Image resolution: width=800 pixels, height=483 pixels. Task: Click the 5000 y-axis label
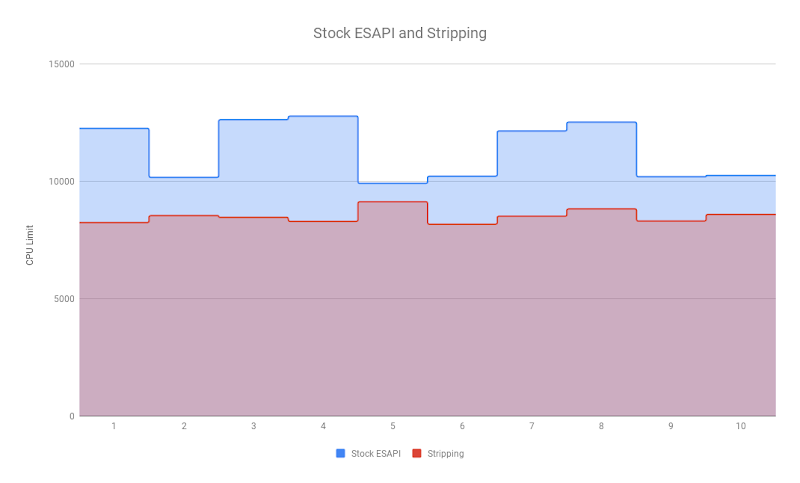tap(64, 298)
